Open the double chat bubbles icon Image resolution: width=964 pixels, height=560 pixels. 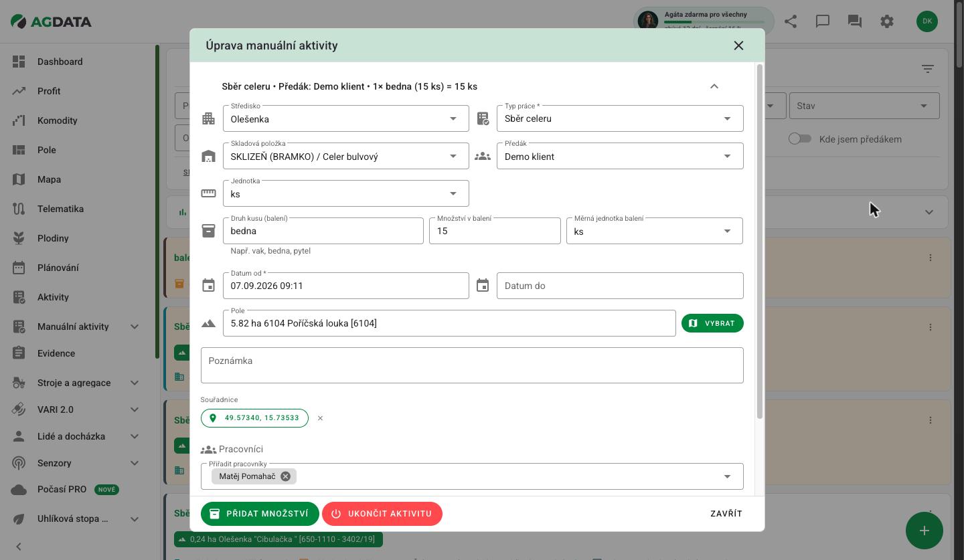(855, 21)
